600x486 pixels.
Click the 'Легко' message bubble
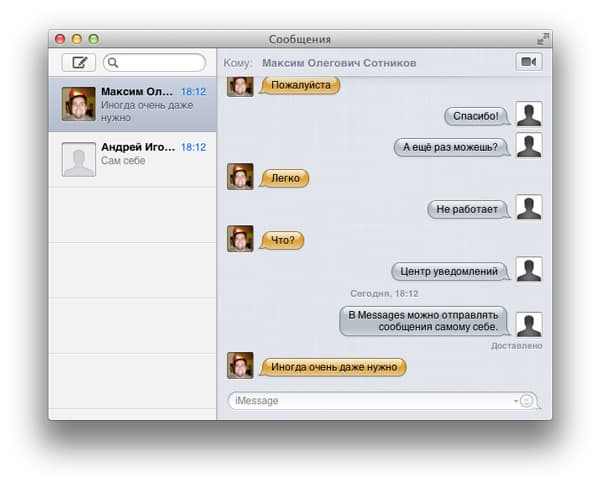click(285, 178)
